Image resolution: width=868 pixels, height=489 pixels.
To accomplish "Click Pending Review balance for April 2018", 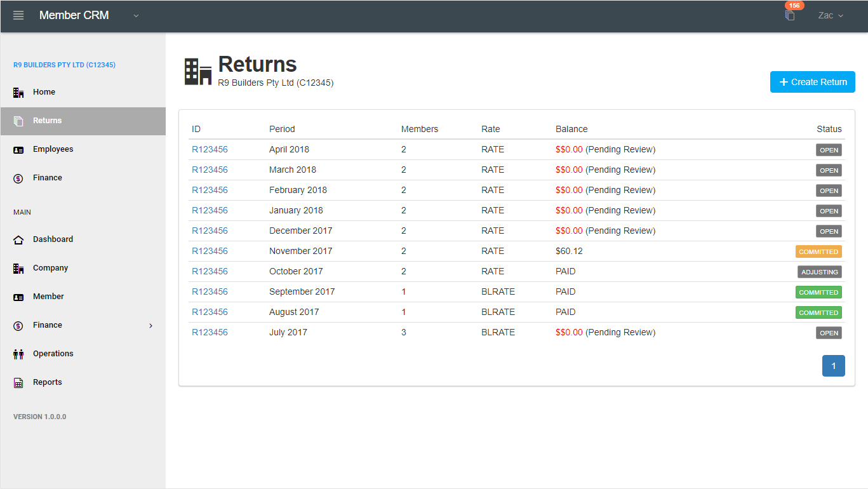I will (606, 149).
